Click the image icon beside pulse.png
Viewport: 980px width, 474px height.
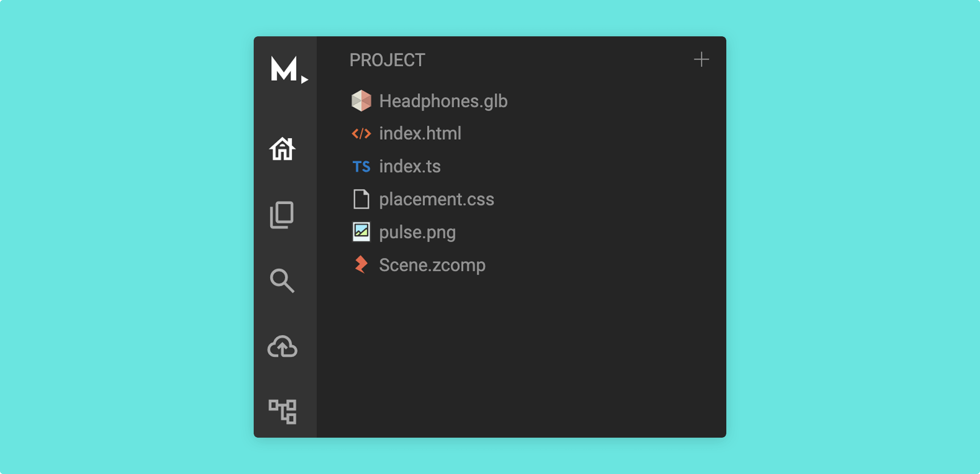(362, 232)
